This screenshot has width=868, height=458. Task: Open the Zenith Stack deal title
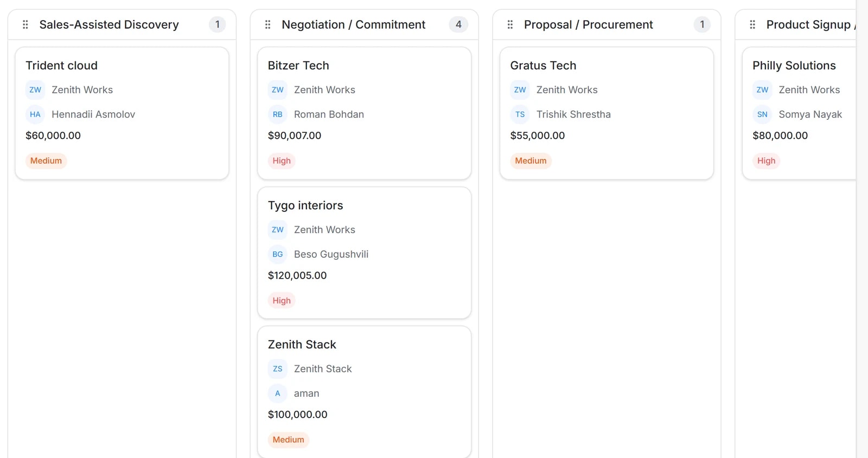(302, 345)
